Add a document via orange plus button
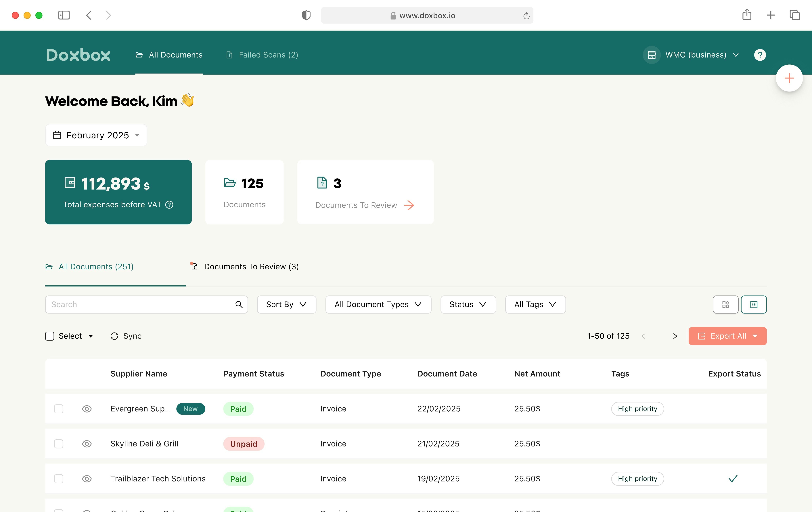Viewport: 812px width, 512px height. [789, 78]
